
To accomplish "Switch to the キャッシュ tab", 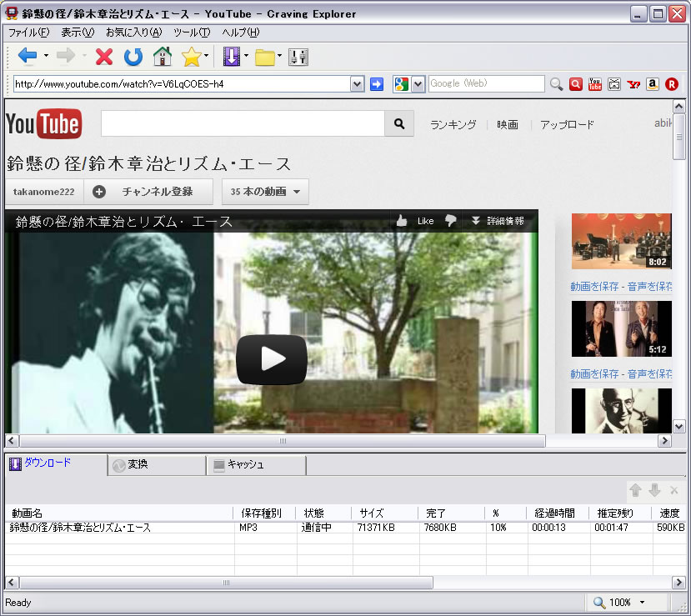I will [257, 465].
